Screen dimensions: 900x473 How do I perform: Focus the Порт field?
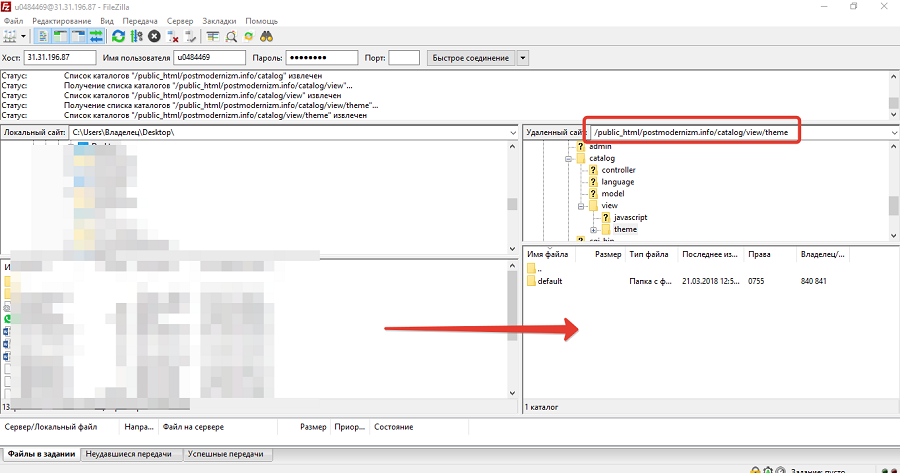click(x=404, y=57)
